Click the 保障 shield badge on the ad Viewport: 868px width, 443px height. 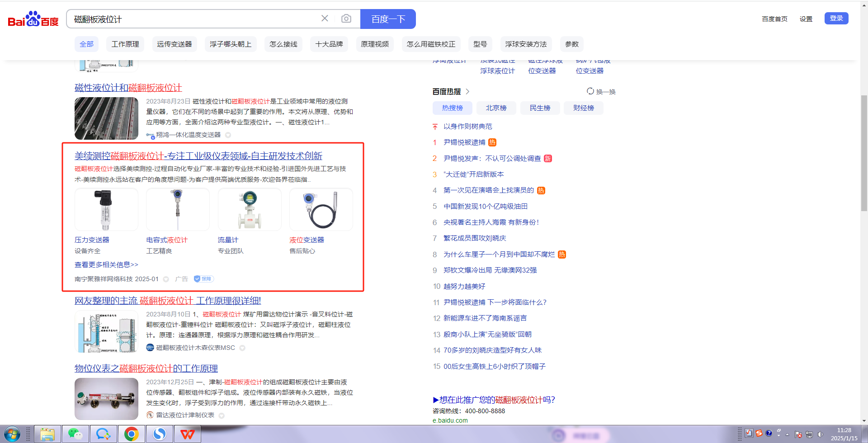[x=203, y=279]
